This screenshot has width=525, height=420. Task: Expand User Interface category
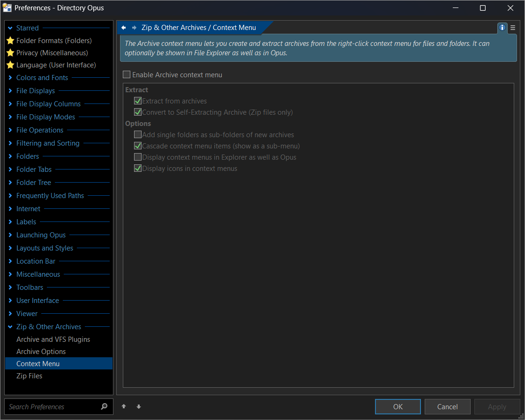point(10,301)
